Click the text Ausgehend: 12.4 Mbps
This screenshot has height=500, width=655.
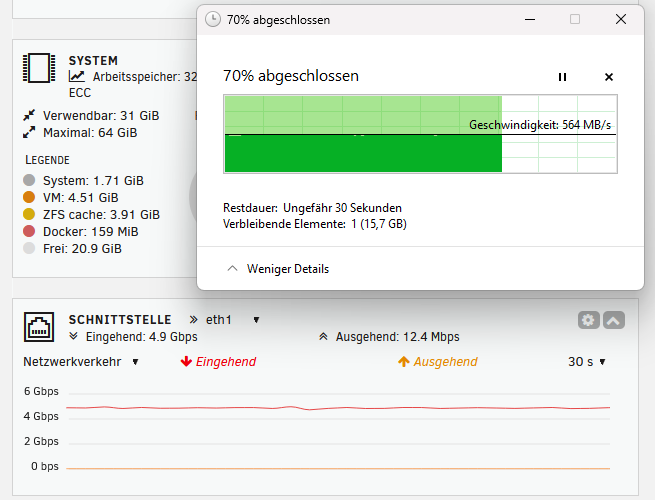click(x=397, y=337)
